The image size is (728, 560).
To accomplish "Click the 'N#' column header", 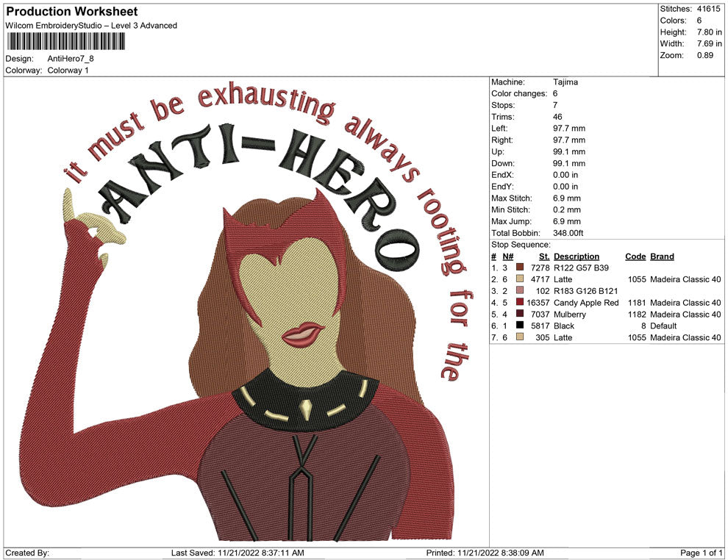I will pos(508,256).
